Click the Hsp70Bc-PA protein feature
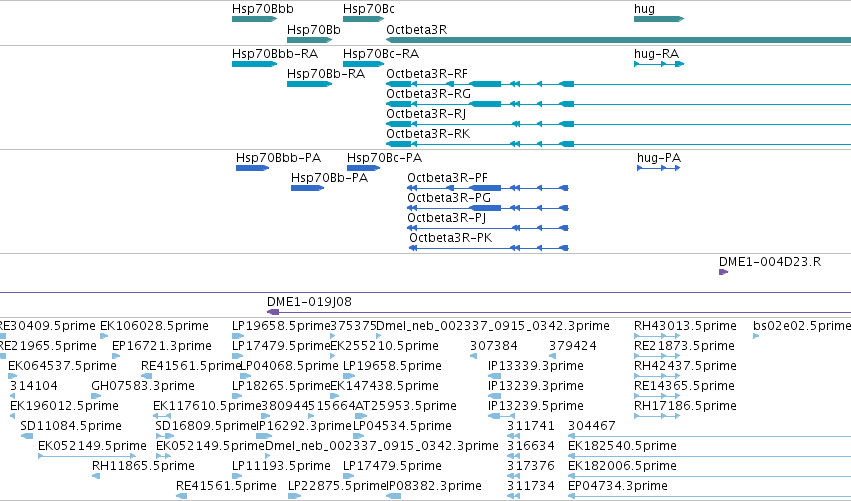This screenshot has height=501, width=851. tap(363, 168)
